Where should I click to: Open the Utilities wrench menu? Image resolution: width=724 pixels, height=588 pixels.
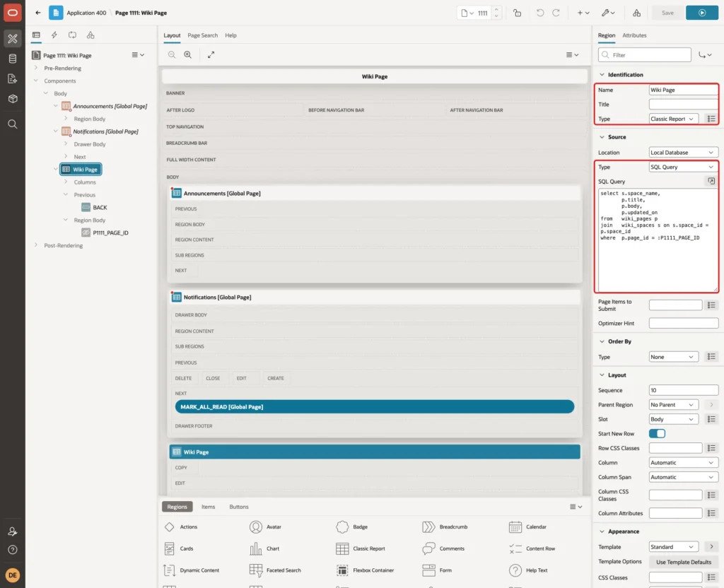[608, 13]
